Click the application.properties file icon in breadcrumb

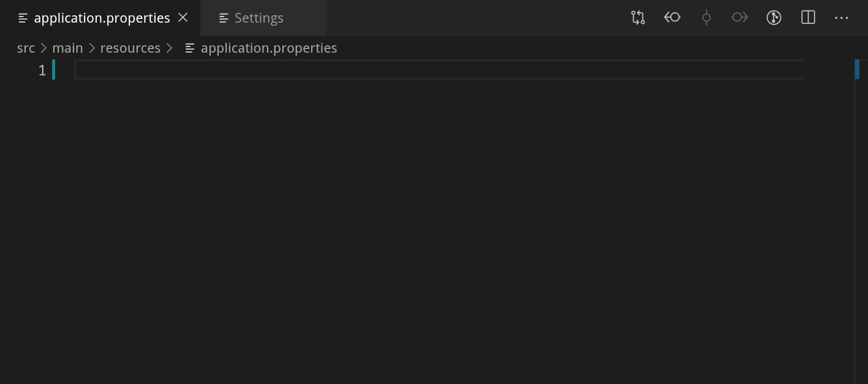point(189,47)
